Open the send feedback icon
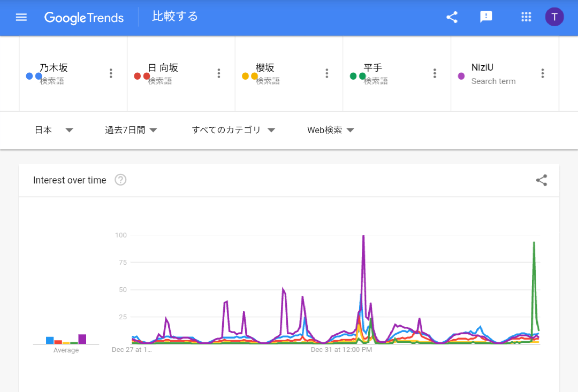578x392 pixels. (486, 17)
